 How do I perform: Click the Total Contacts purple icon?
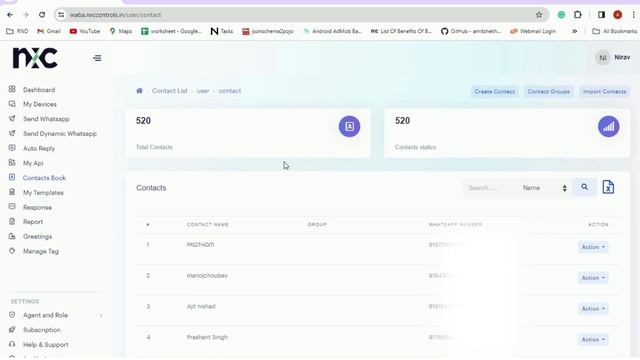pyautogui.click(x=349, y=127)
